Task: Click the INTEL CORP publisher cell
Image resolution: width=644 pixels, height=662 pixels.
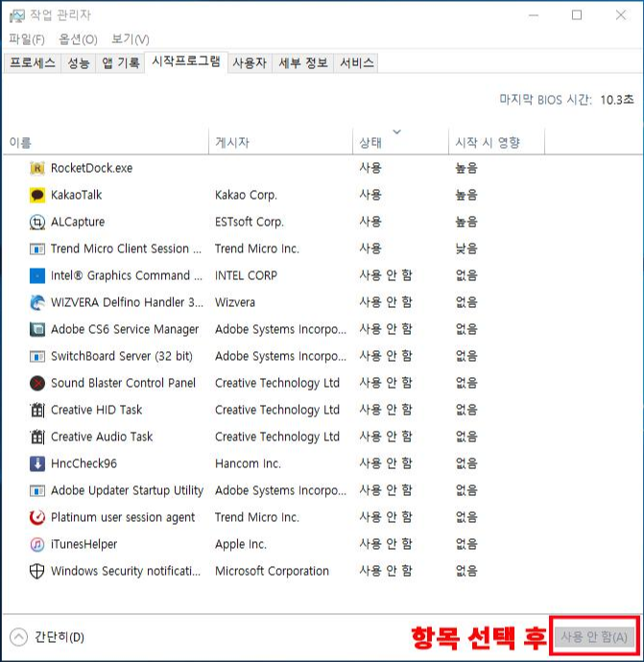Action: point(246,275)
